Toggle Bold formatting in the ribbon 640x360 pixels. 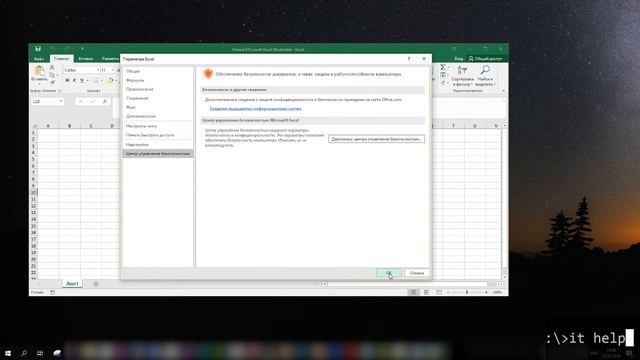click(x=67, y=80)
